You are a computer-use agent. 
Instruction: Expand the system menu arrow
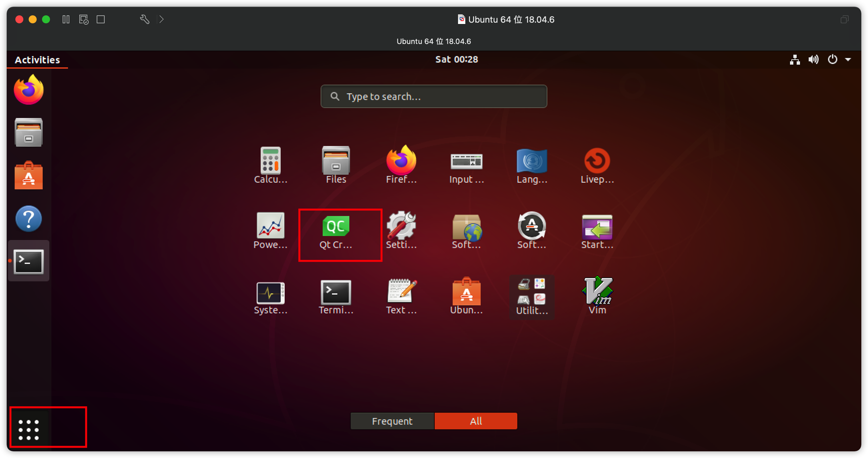(848, 60)
